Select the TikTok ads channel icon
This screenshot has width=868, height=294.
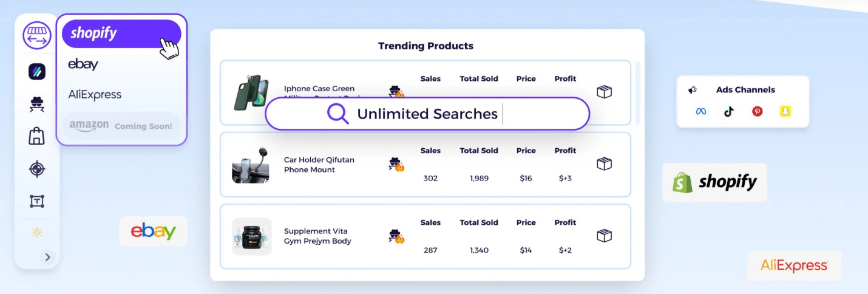pos(729,112)
